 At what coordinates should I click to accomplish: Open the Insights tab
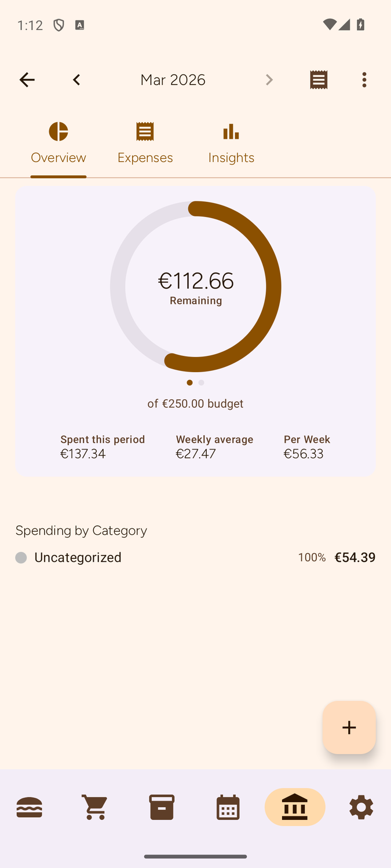point(231,142)
